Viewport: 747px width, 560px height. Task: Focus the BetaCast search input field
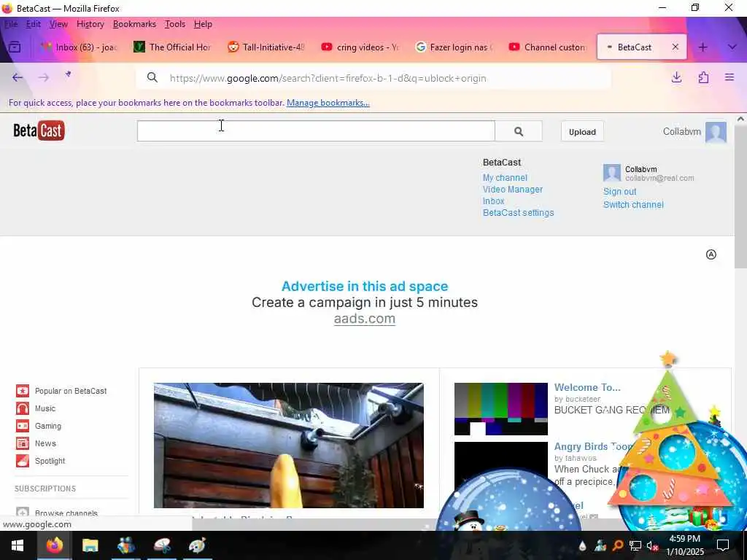(316, 131)
